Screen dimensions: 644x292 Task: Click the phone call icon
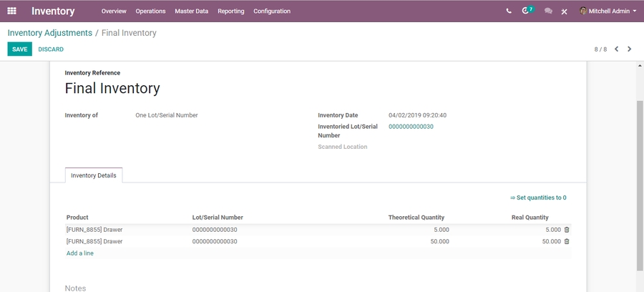[509, 11]
